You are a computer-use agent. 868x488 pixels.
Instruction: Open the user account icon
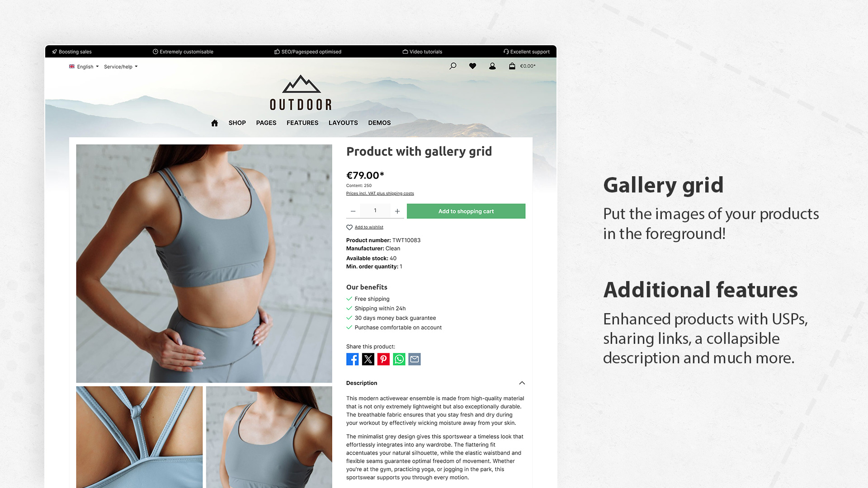(492, 66)
